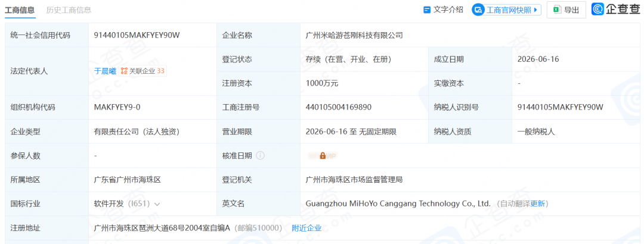Select registration number 440105004169890
The image size is (644, 244).
339,108
